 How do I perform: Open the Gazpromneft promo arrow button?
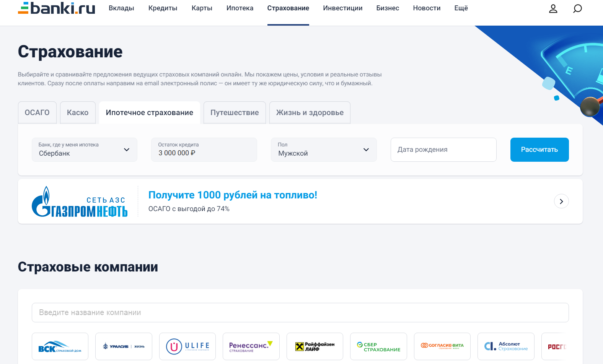(x=561, y=201)
